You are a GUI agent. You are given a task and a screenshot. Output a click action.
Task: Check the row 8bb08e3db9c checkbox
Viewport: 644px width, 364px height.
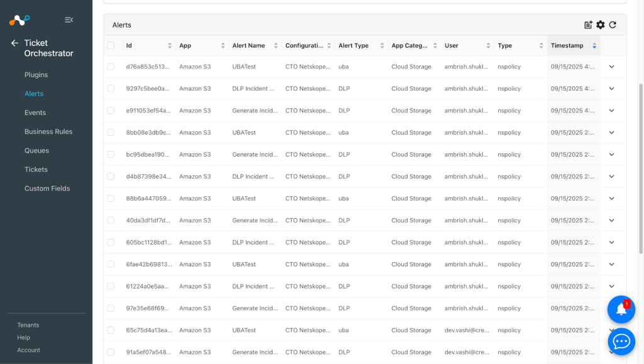click(x=111, y=133)
